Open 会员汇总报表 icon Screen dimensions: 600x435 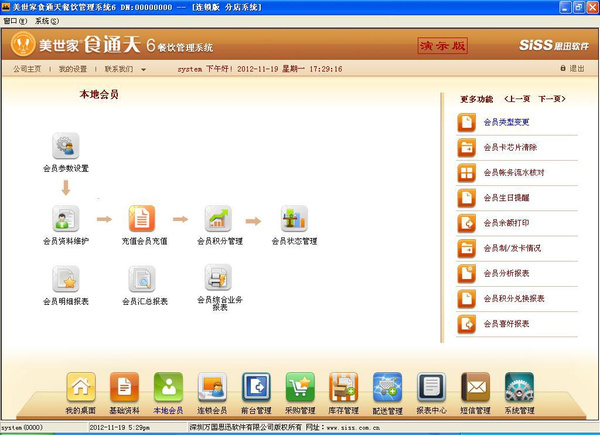[142, 279]
